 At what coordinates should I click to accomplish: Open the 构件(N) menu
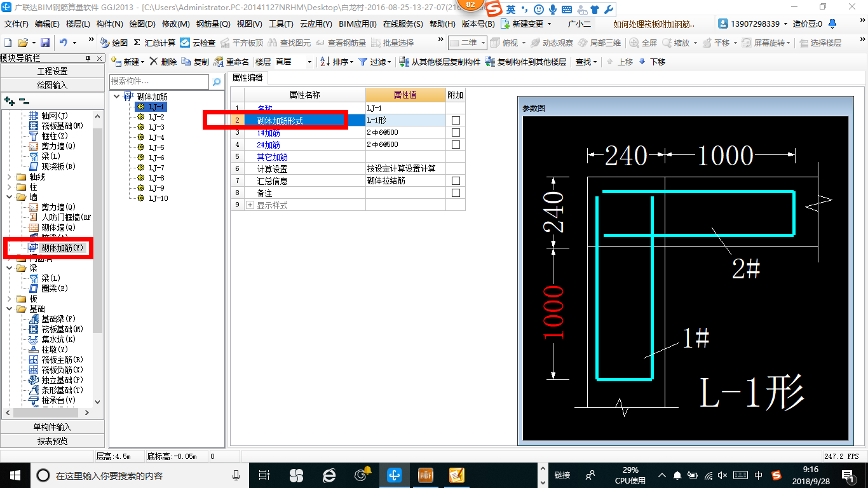click(109, 24)
